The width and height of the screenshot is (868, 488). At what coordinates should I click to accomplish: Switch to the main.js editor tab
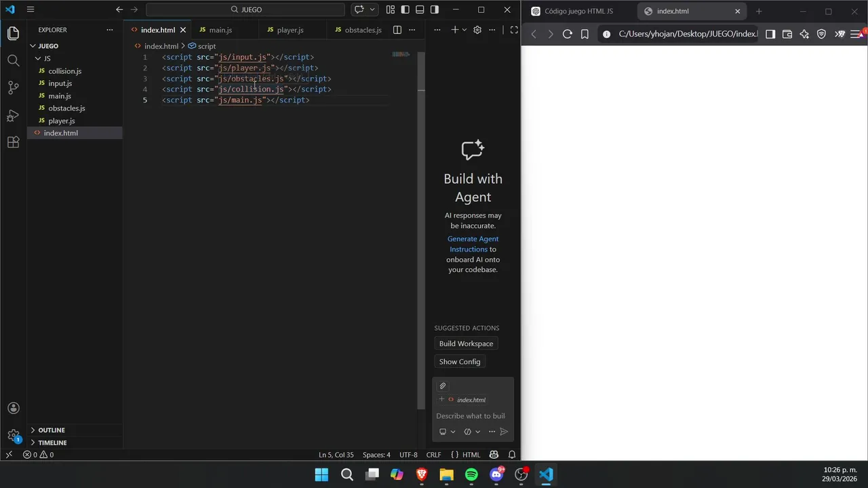tap(220, 30)
